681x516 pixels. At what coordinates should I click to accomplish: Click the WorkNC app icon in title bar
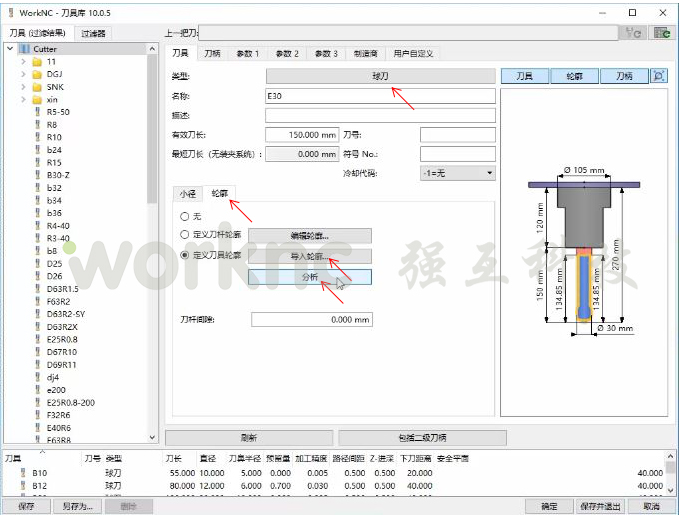[11, 13]
